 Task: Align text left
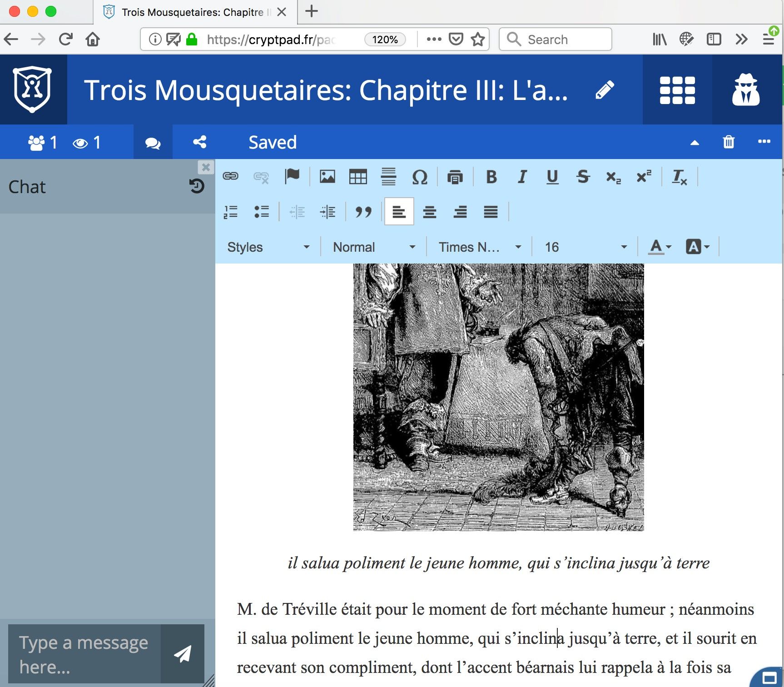(x=399, y=212)
